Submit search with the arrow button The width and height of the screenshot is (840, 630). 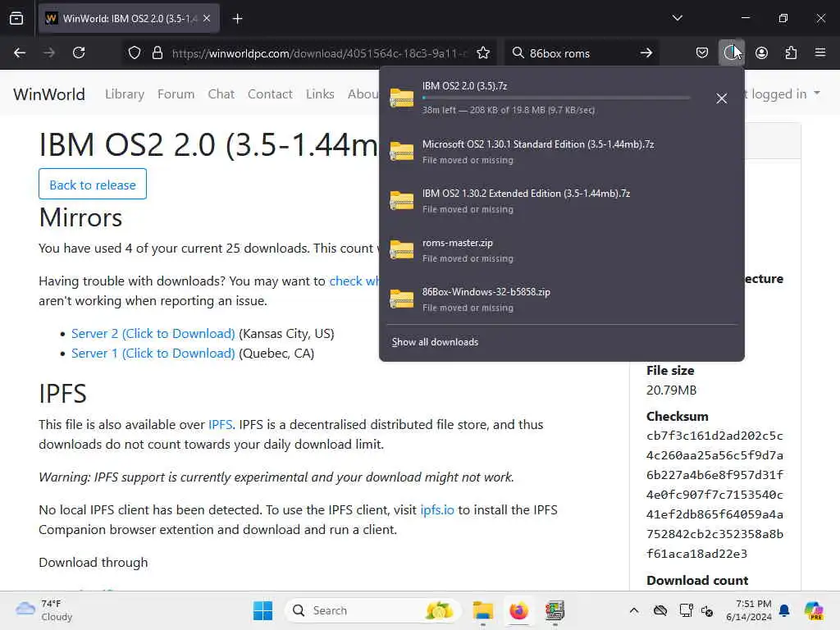pos(646,52)
